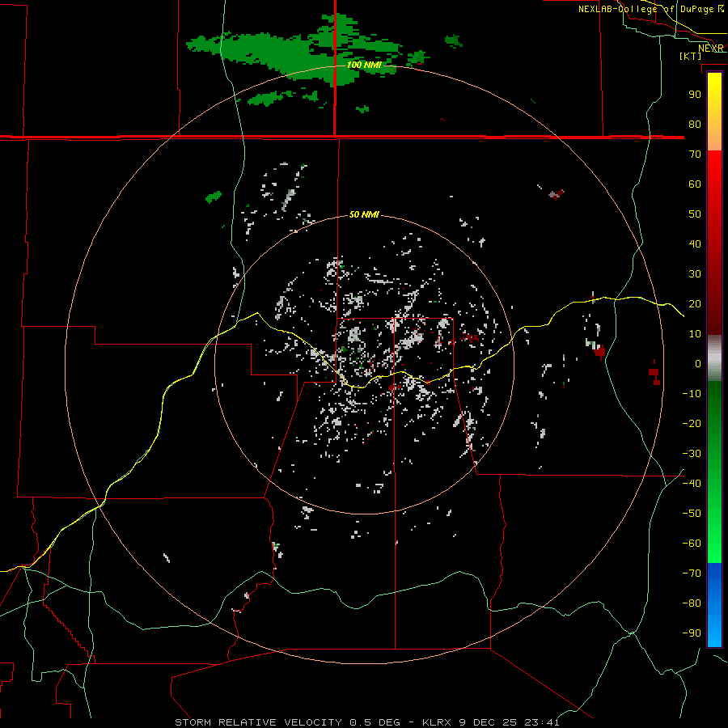Pick the blue bottom segment of color bar
Image resolution: width=728 pixels, height=728 pixels.
[714, 605]
